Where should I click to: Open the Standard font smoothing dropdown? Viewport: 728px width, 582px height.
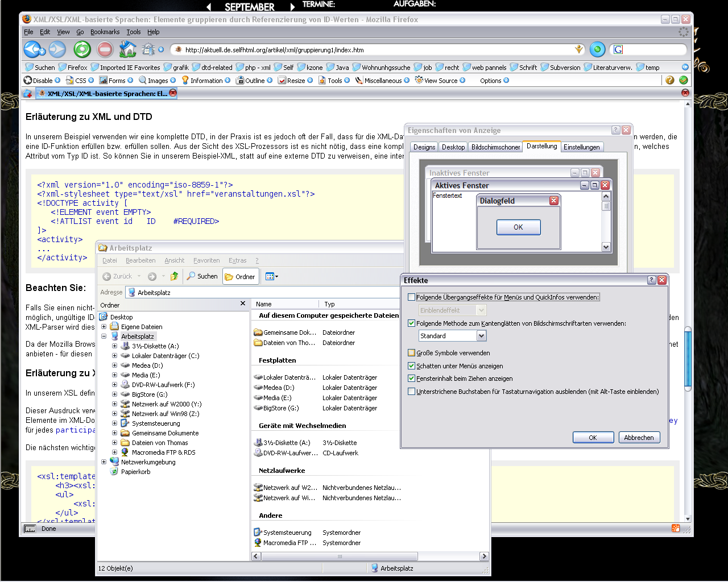tap(481, 336)
